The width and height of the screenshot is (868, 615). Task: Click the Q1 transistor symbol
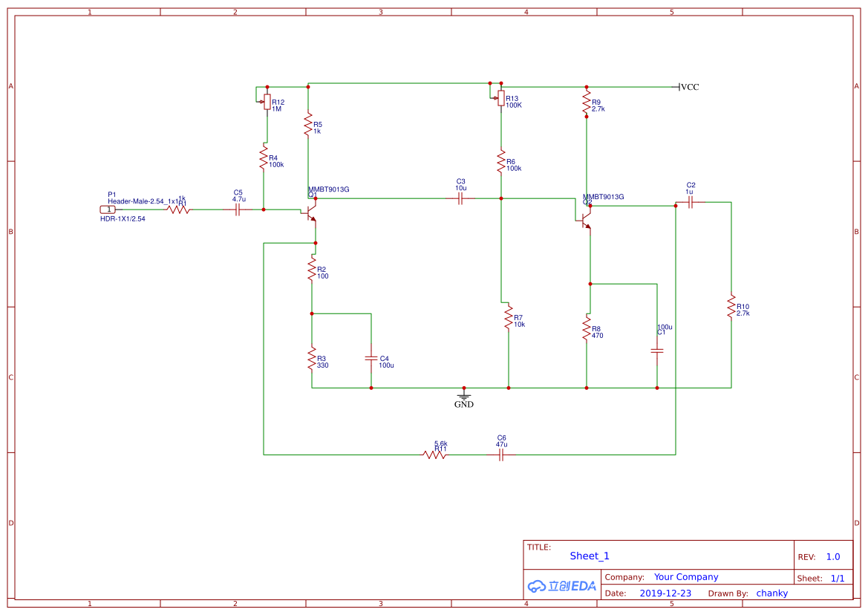tap(310, 212)
